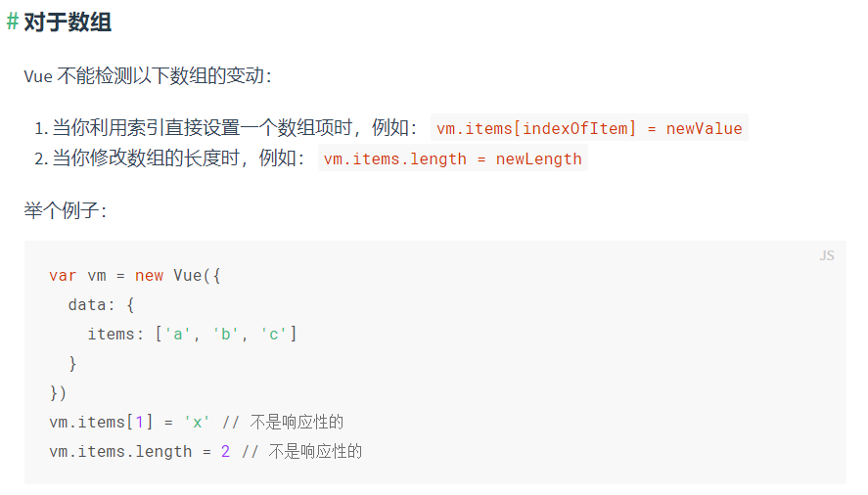Click the string 'a' in items array

(178, 334)
